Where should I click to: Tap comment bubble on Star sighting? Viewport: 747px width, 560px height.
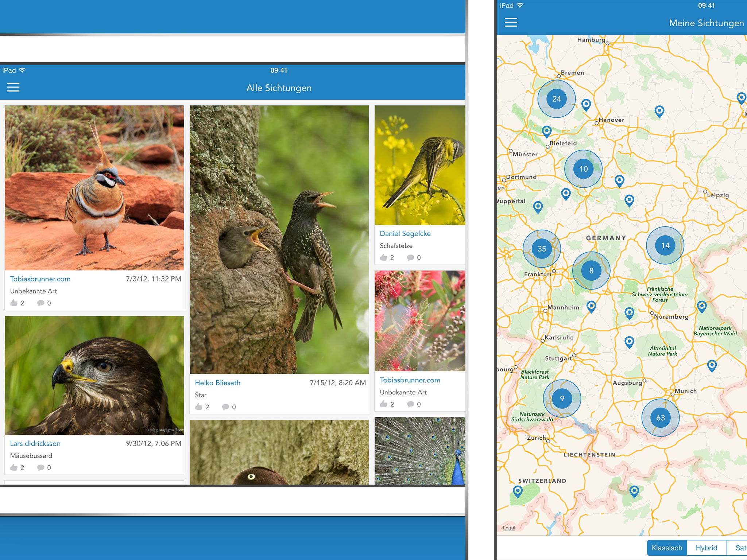226,407
